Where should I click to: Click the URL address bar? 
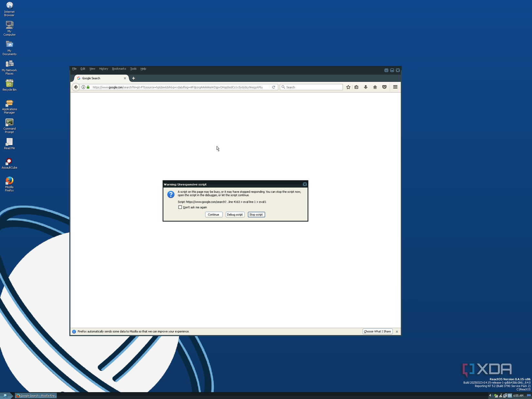click(x=177, y=87)
